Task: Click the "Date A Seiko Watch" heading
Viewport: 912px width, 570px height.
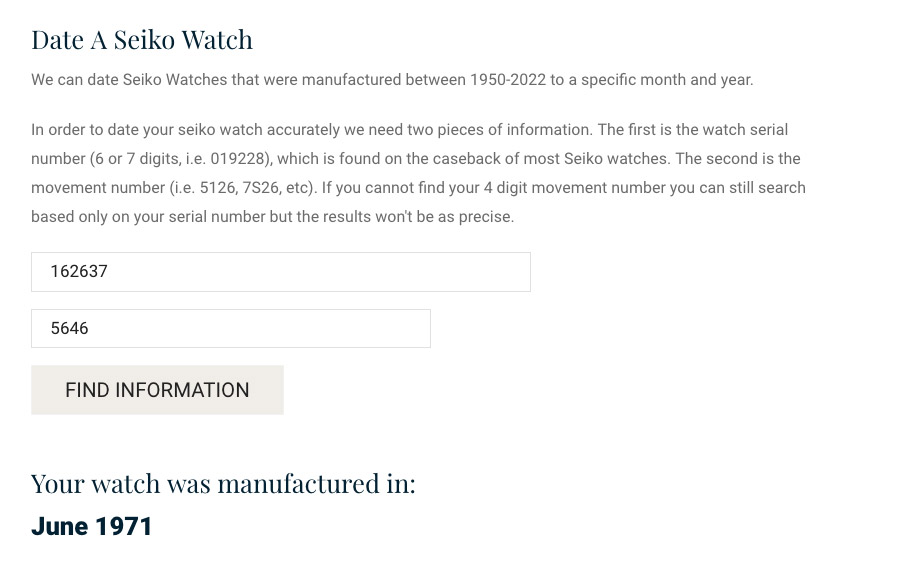Action: coord(142,40)
